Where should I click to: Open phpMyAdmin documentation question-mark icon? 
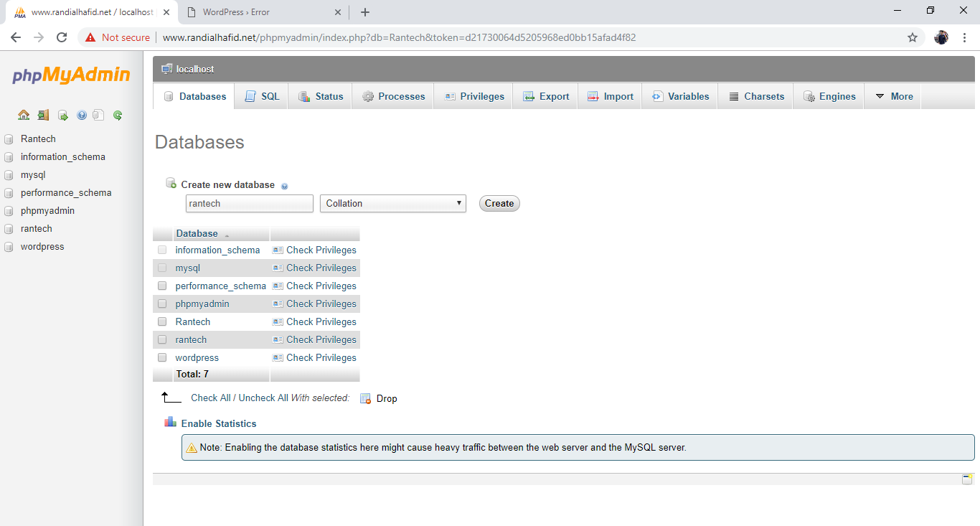coord(82,115)
